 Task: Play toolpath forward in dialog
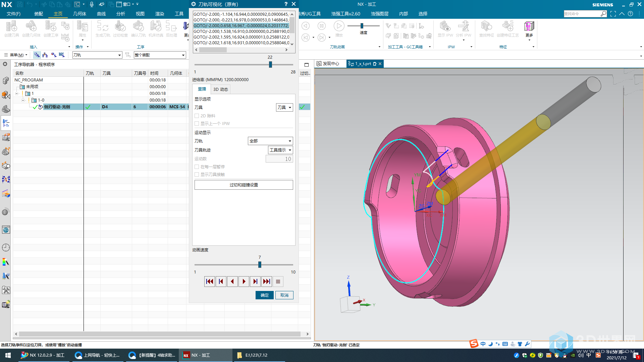pos(244,282)
